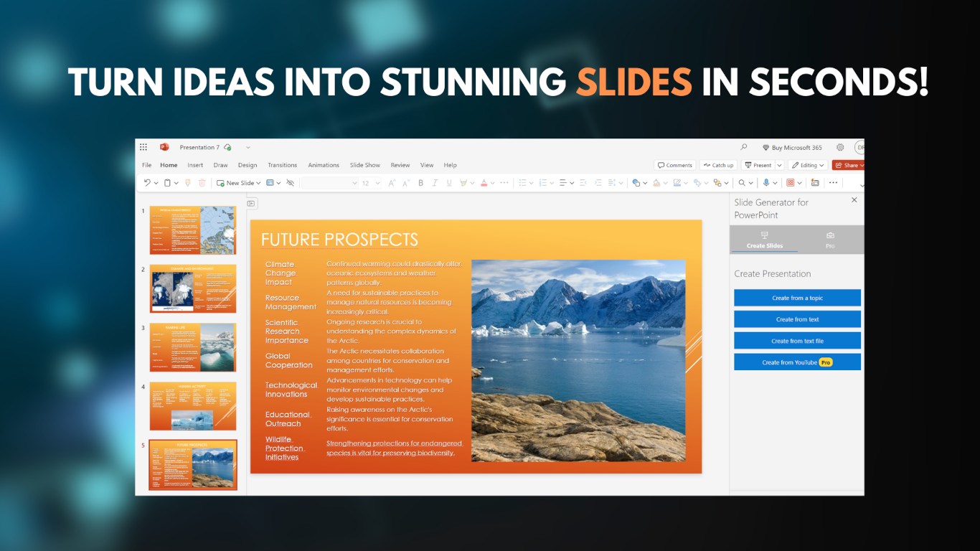Screen dimensions: 980x551
Task: Open the Transitions tab
Action: point(282,165)
